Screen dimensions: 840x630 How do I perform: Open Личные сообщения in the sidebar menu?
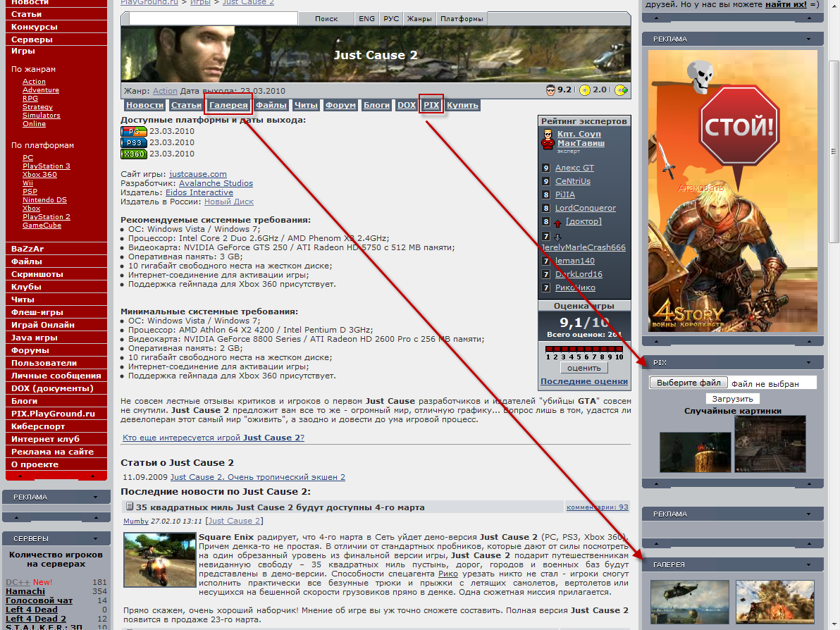[x=56, y=376]
